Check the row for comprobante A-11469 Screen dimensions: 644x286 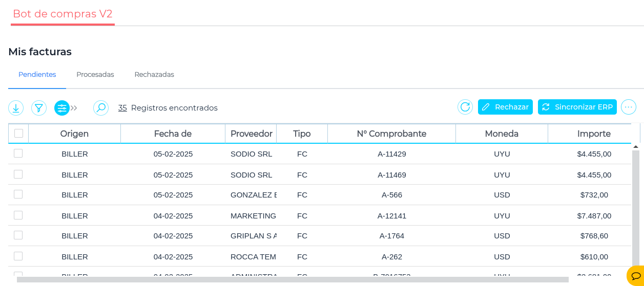tap(18, 174)
